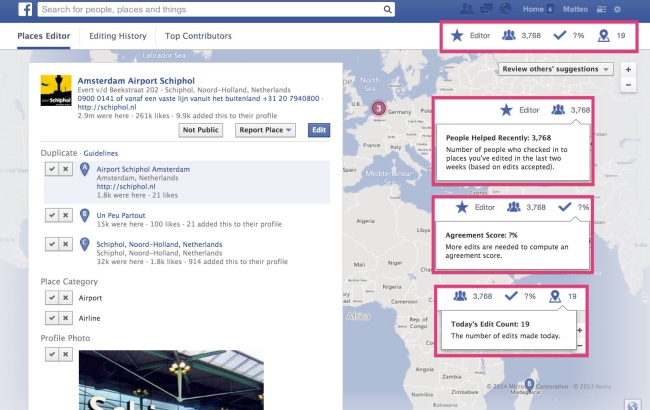
Task: Open the Un Peu Partout link
Action: tap(121, 216)
